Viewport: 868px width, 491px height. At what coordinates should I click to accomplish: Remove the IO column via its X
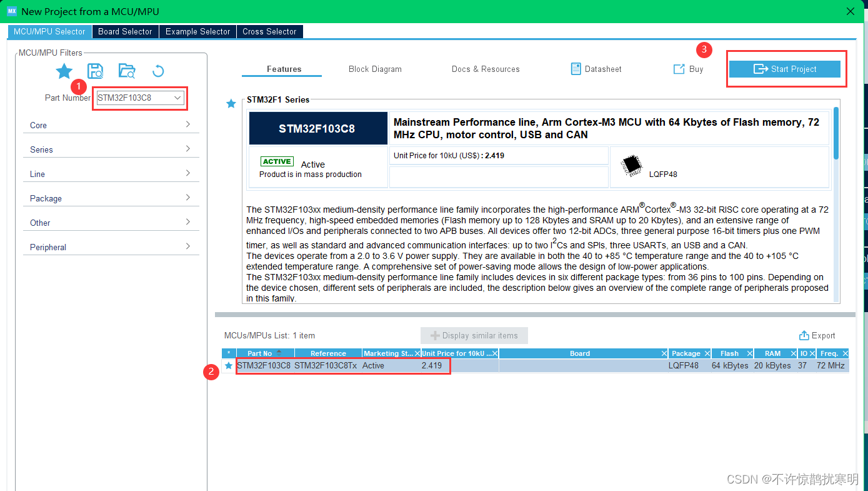[x=812, y=353]
